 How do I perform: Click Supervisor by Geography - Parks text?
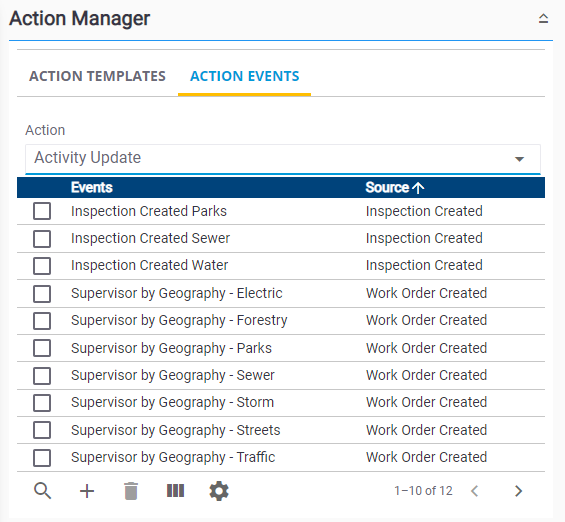(x=171, y=348)
